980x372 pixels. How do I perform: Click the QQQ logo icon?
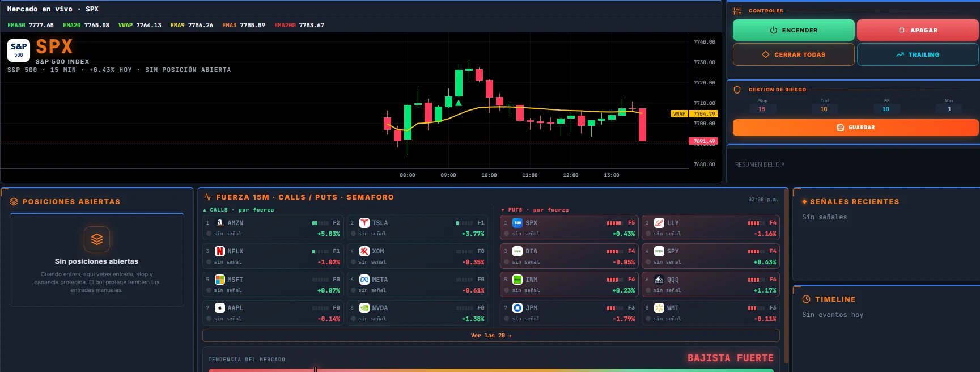(x=659, y=280)
